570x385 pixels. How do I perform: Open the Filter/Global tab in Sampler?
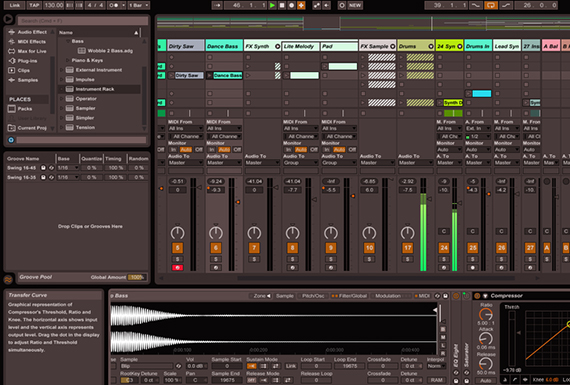pyautogui.click(x=349, y=296)
